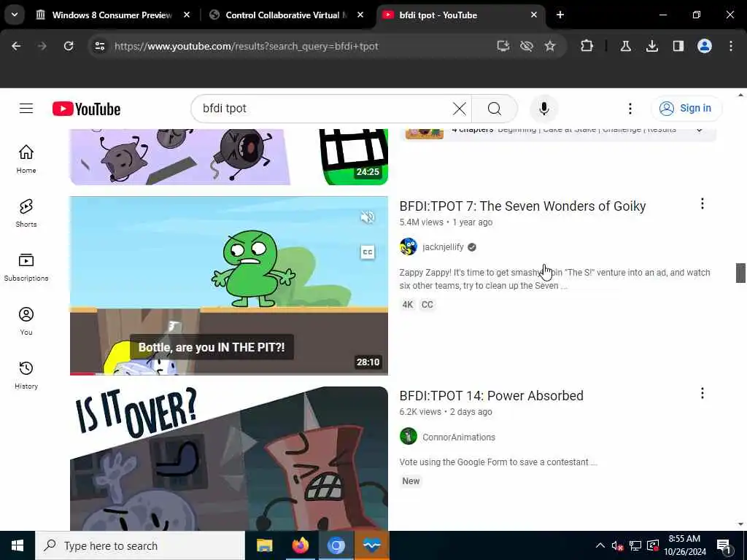Open more options for Power Absorbed video
Viewport: 747px width, 560px height.
pyautogui.click(x=703, y=393)
